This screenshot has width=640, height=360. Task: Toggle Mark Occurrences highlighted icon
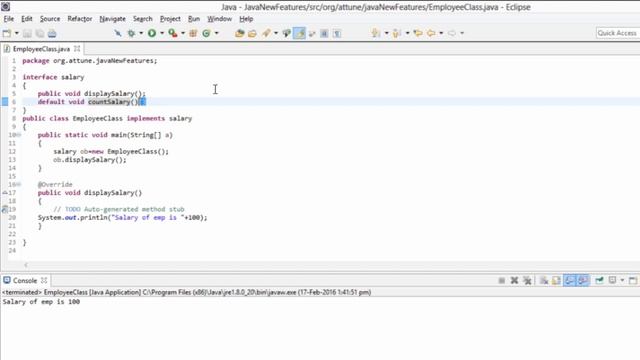(300, 33)
